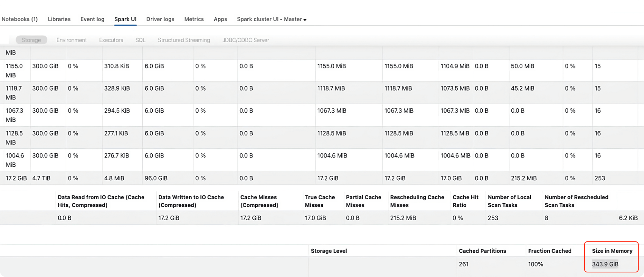Open the SQL sub-tab

pyautogui.click(x=141, y=40)
